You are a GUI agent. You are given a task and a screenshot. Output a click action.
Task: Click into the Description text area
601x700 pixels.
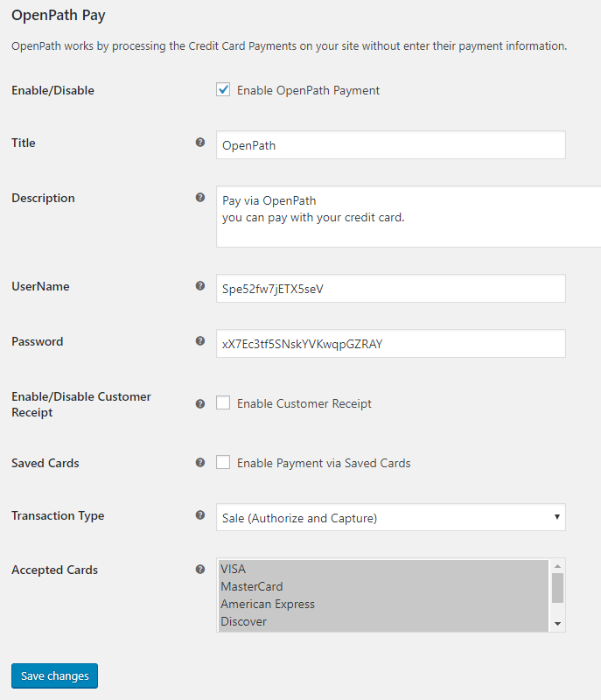[x=409, y=216]
